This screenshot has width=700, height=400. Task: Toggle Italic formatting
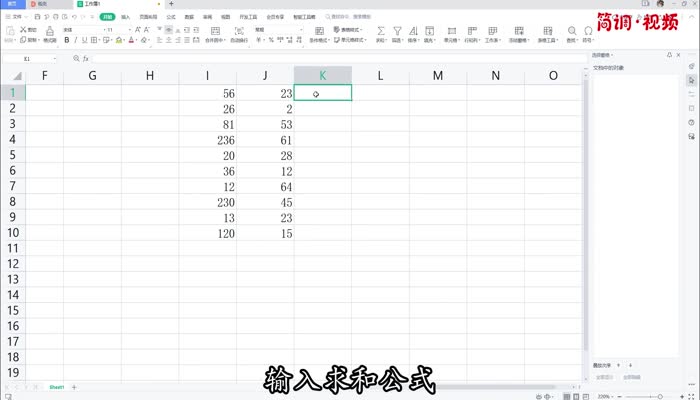[x=76, y=41]
